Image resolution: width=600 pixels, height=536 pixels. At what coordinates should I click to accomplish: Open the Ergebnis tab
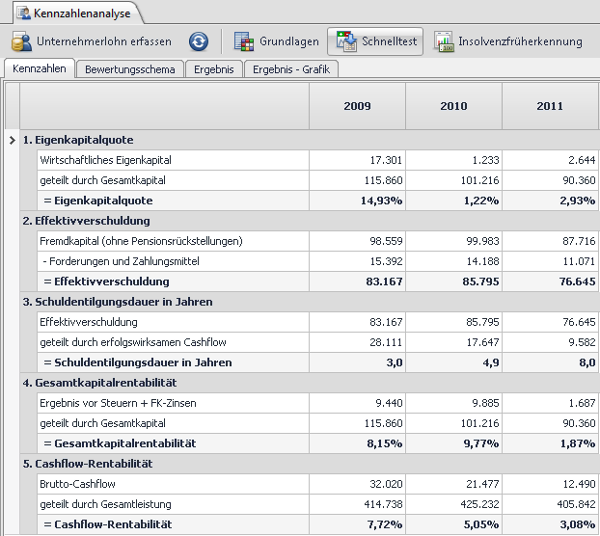tap(214, 69)
